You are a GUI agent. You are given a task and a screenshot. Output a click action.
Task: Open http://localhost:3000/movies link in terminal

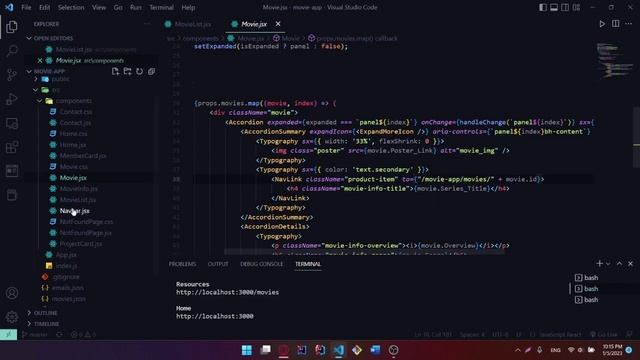coord(227,292)
